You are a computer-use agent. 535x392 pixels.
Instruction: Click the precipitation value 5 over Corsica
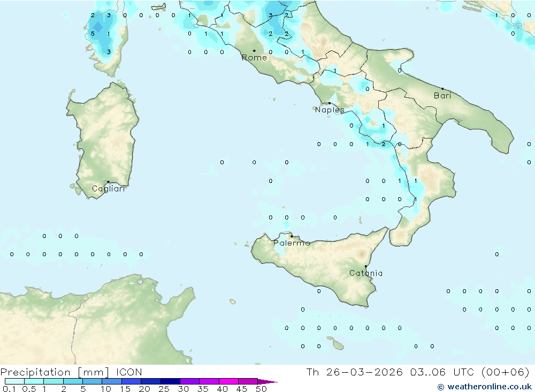pyautogui.click(x=93, y=34)
